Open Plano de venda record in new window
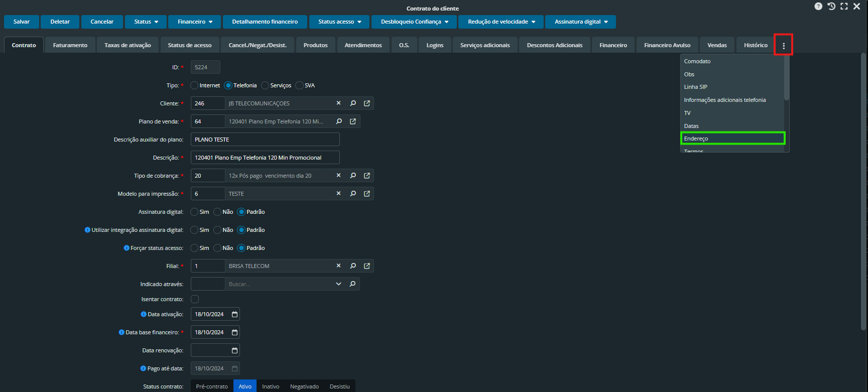The image size is (868, 392). tap(353, 121)
